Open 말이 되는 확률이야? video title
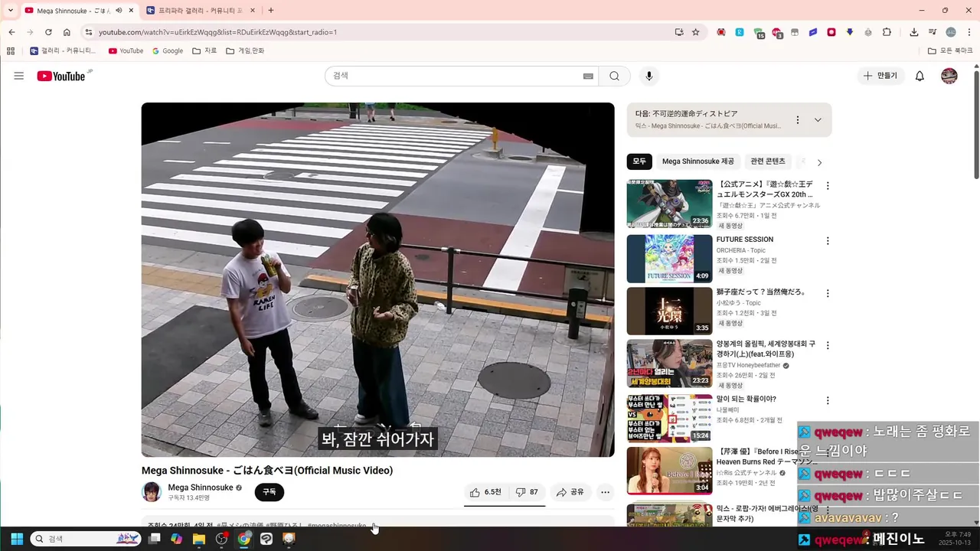Image resolution: width=980 pixels, height=551 pixels. [746, 399]
